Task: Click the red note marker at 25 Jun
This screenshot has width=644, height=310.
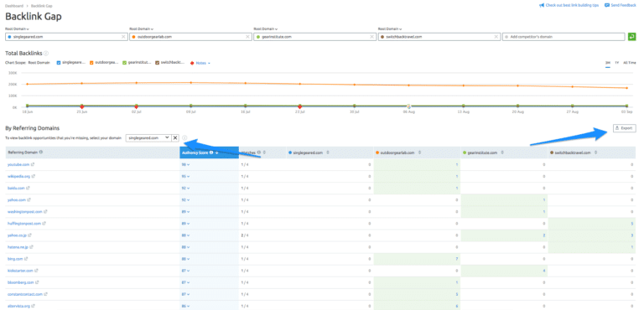Action: pos(81,106)
